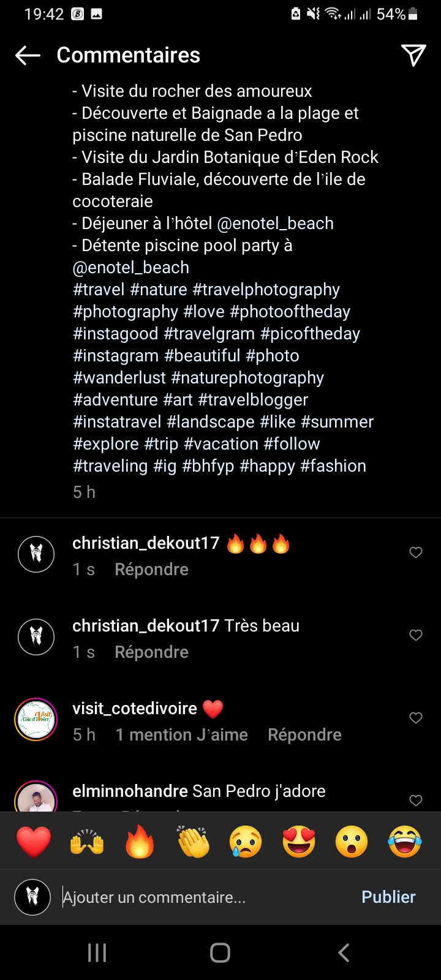Image resolution: width=441 pixels, height=980 pixels.
Task: Tap the back arrow in the header
Action: tap(28, 55)
